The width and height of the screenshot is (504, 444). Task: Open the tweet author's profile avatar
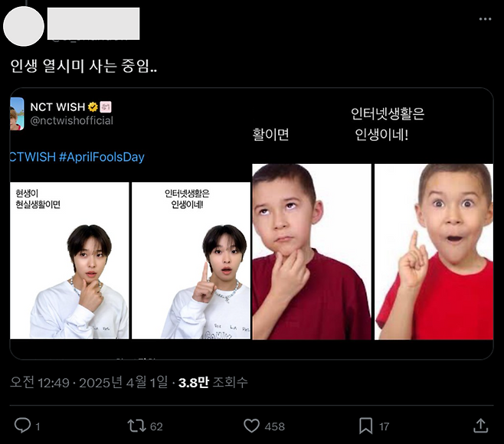23,26
